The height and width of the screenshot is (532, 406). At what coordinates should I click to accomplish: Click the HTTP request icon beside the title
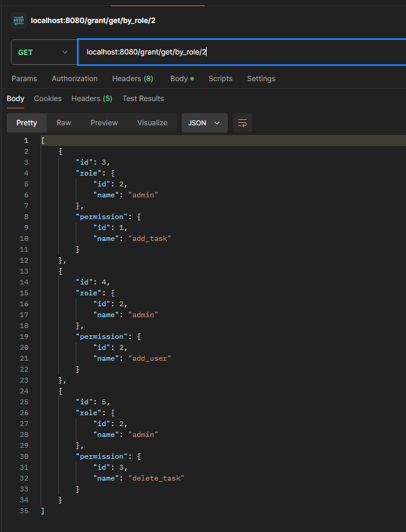coord(18,21)
